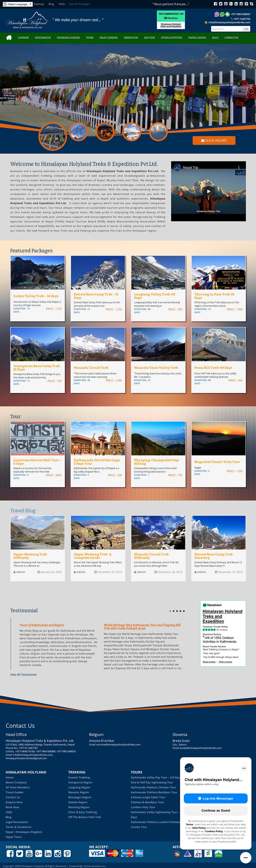Open Luxurious Everest Heli Tour – 6 Days
This screenshot has height=868, width=256.
(37, 462)
